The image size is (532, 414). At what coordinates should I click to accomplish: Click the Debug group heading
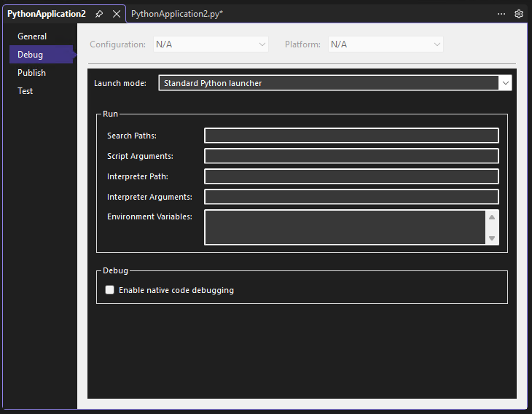pyautogui.click(x=115, y=270)
